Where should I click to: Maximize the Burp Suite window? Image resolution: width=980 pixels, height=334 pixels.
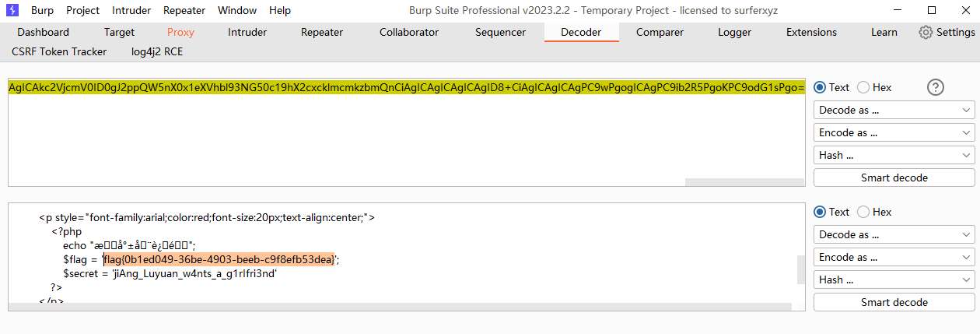click(932, 10)
